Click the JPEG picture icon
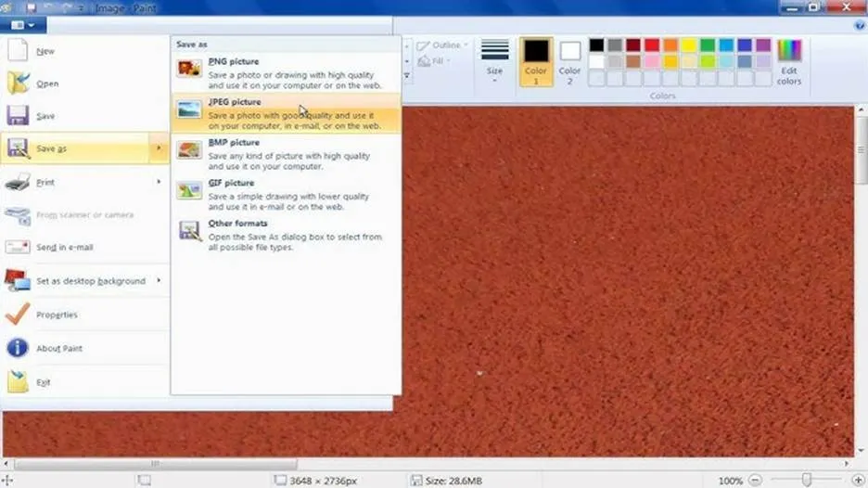The width and height of the screenshot is (868, 488). (x=189, y=109)
